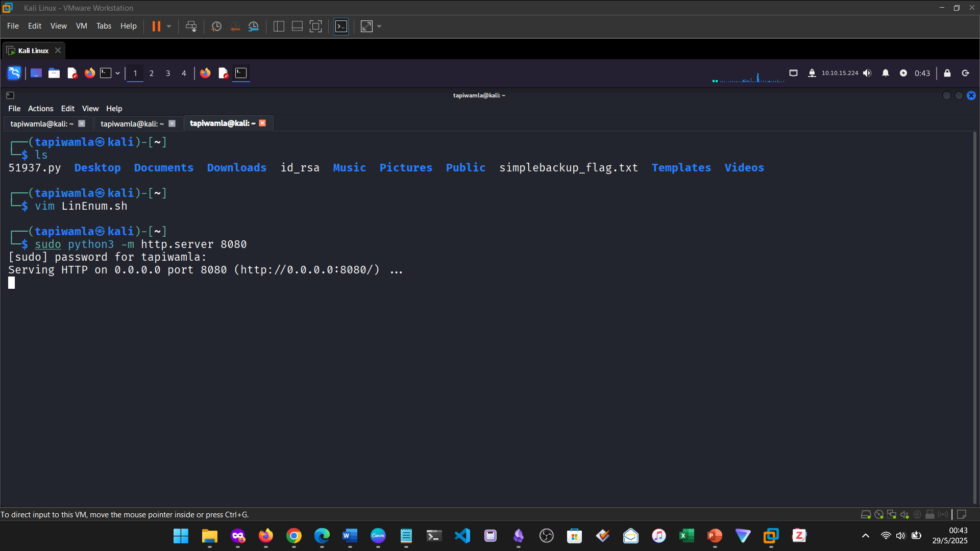This screenshot has height=551, width=980.
Task: Launch the text editor from Kali panel
Action: click(72, 73)
